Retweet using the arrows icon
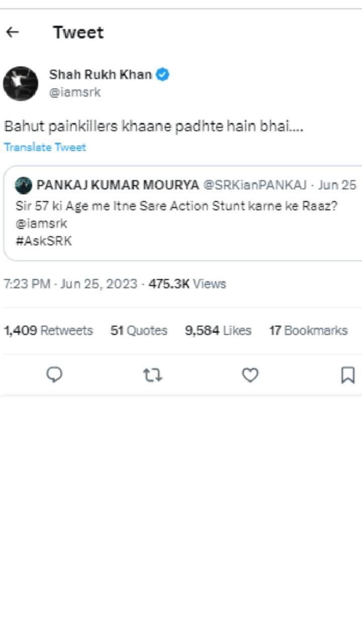Screen dimensions: 362x644 152,375
